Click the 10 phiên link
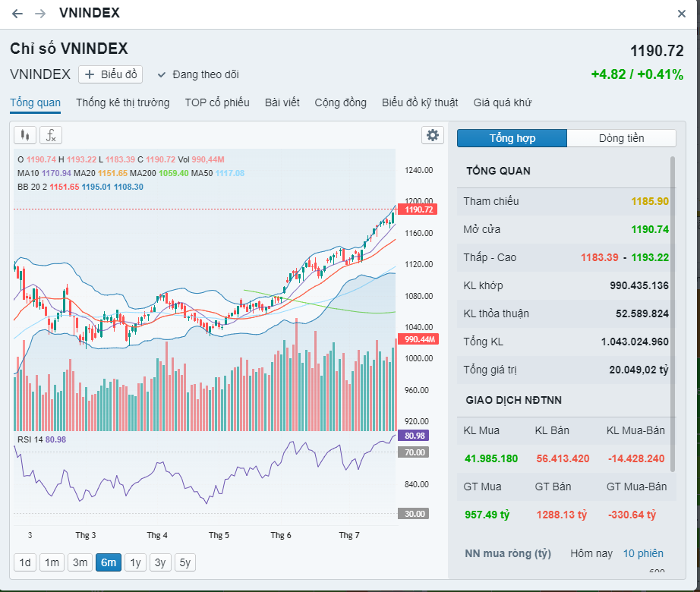700x592 pixels. [643, 553]
